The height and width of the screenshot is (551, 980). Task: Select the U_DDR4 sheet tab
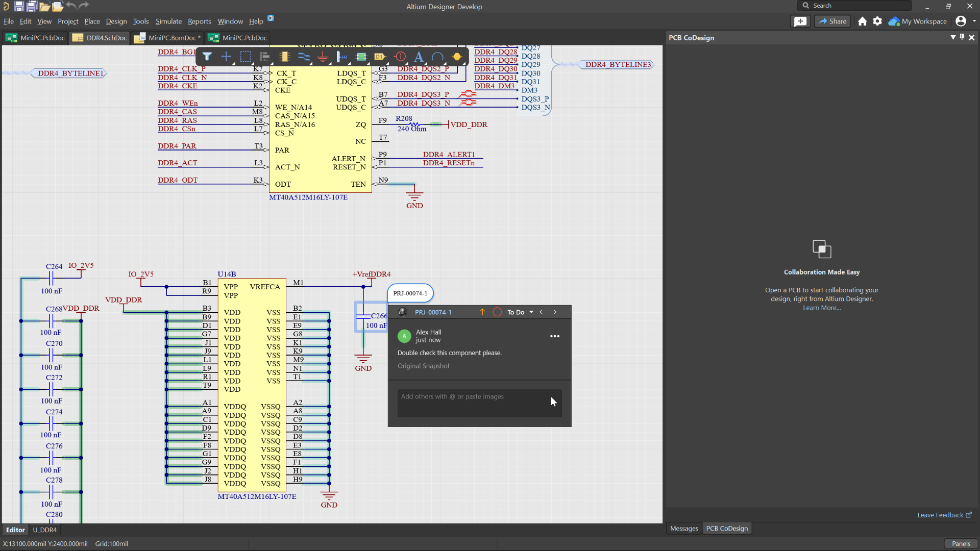tap(45, 530)
